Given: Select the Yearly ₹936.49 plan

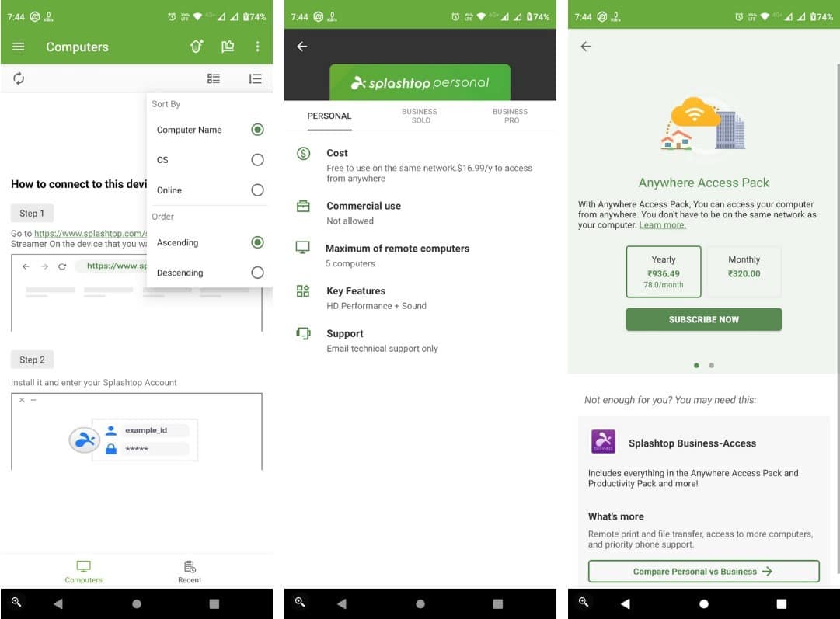Looking at the screenshot, I should click(663, 272).
